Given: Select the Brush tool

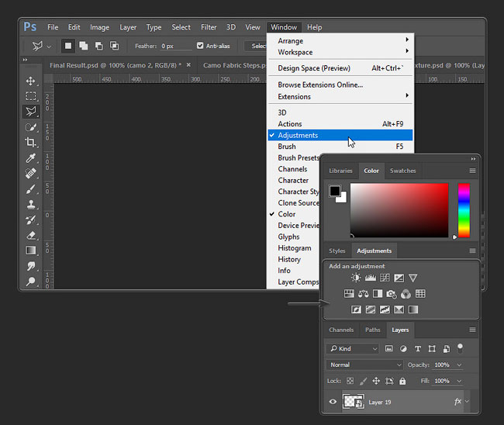Looking at the screenshot, I should [31, 189].
